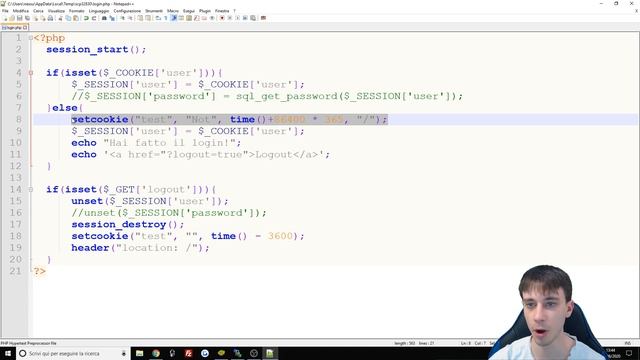Redo edit with toolbar Redo arrow
The width and height of the screenshot is (640, 360).
93,18
